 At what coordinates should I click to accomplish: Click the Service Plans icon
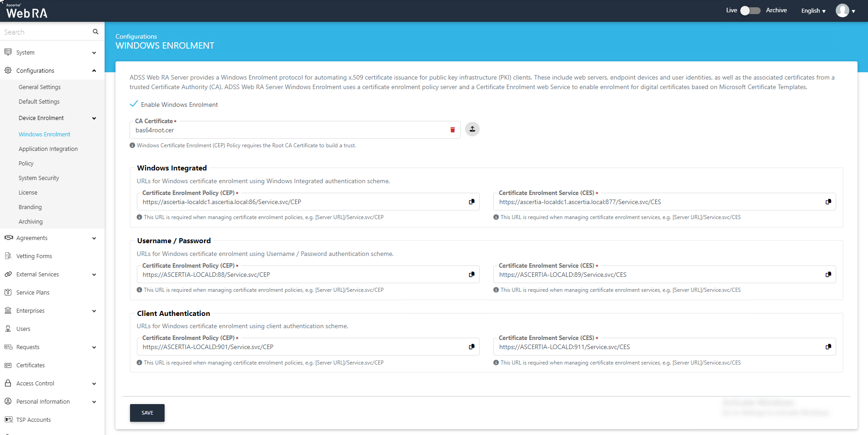[8, 292]
